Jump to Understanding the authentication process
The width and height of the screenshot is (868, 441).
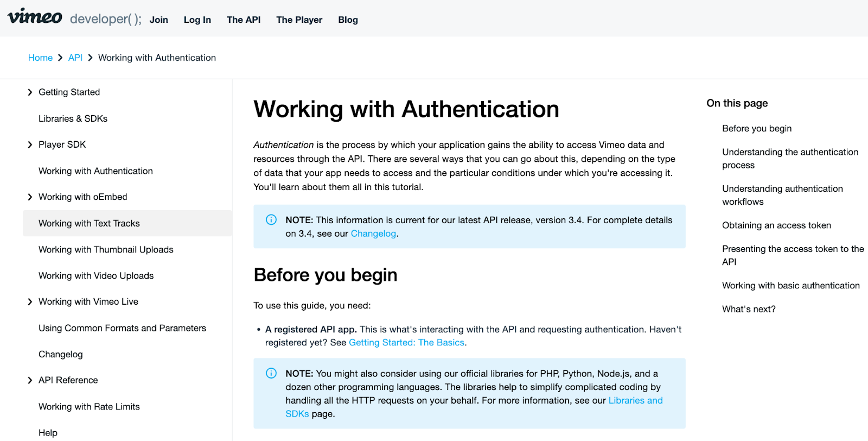click(x=790, y=159)
